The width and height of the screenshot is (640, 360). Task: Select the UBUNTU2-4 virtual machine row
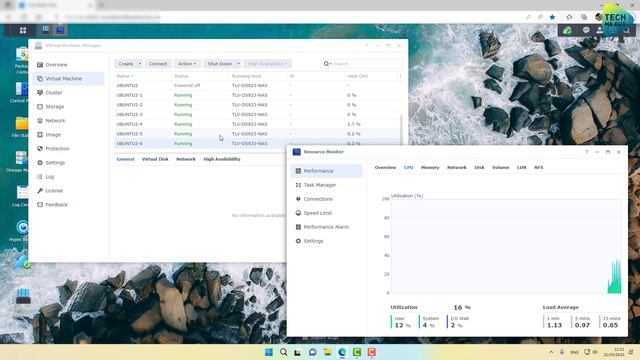coord(258,124)
